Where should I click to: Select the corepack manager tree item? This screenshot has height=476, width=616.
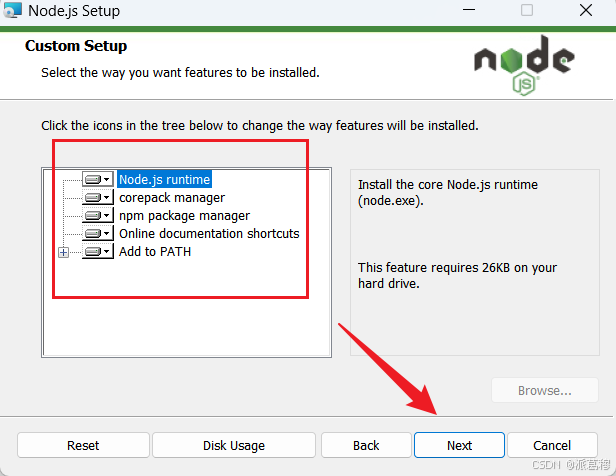(172, 198)
